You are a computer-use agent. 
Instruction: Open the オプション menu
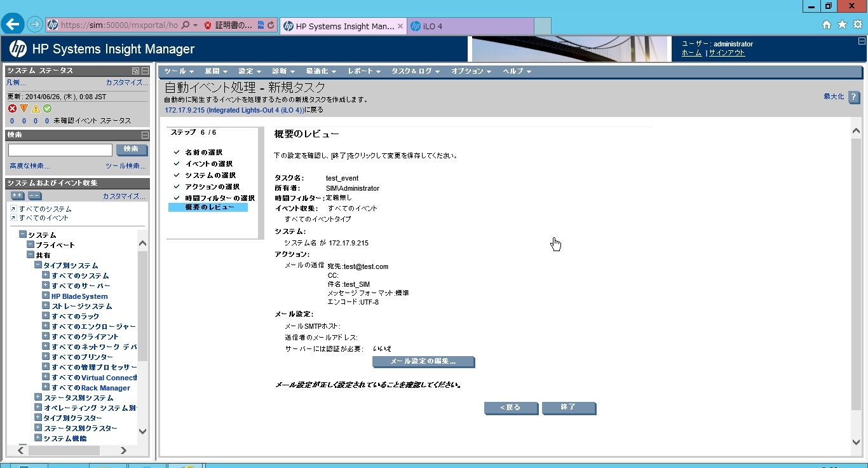pyautogui.click(x=471, y=71)
